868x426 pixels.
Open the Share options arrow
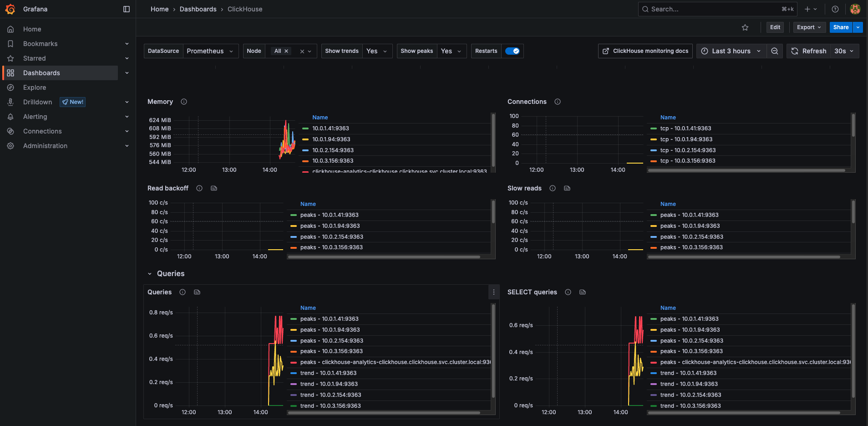[x=858, y=27]
